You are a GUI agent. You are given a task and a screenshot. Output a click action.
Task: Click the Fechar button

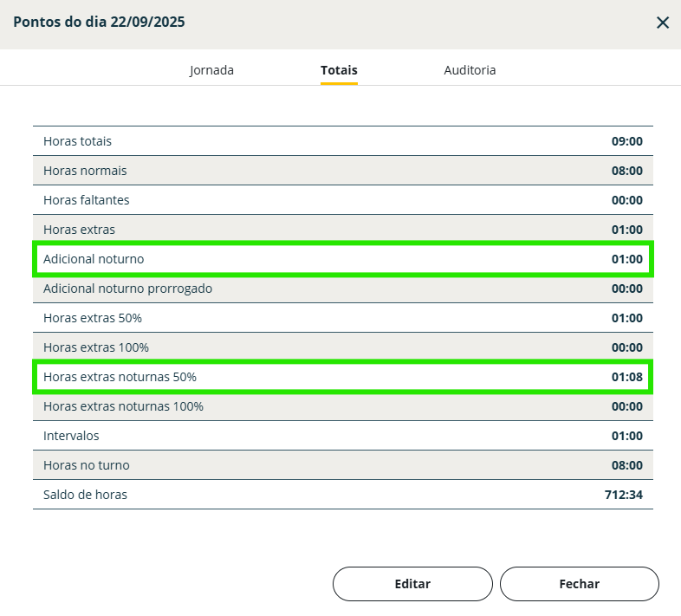click(579, 584)
